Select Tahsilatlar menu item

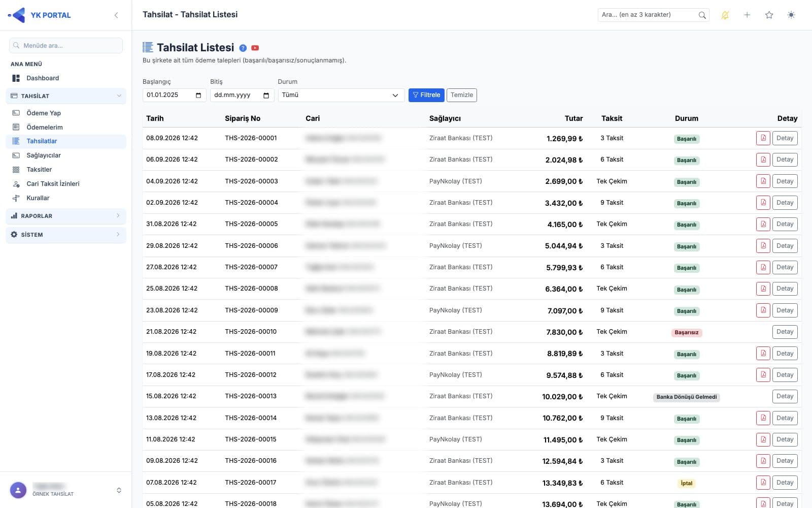tap(66, 141)
